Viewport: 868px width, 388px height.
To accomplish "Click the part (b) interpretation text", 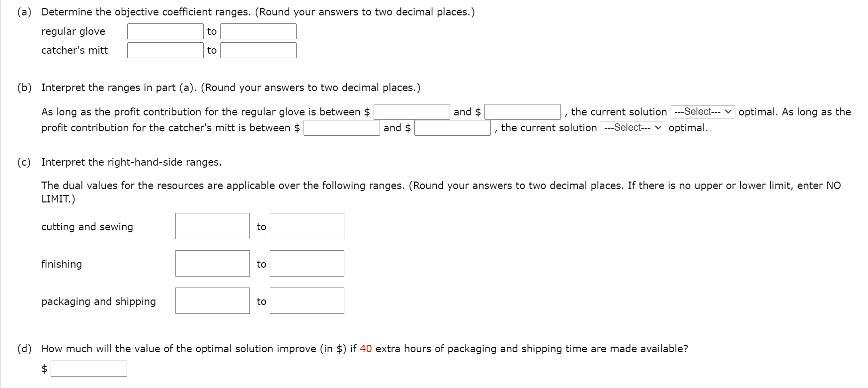I will click(x=231, y=88).
